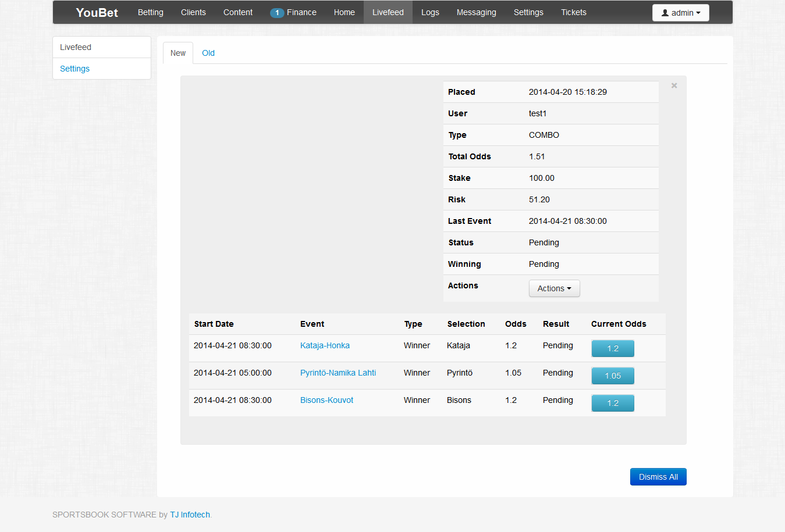
Task: Go to the Home page
Action: point(344,12)
